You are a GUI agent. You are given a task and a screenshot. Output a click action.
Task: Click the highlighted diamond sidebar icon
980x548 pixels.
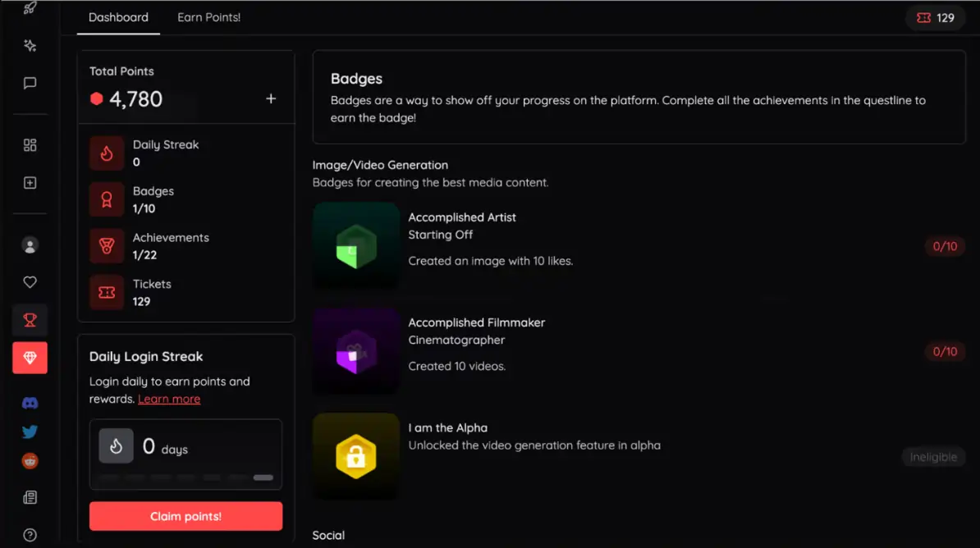(x=30, y=358)
